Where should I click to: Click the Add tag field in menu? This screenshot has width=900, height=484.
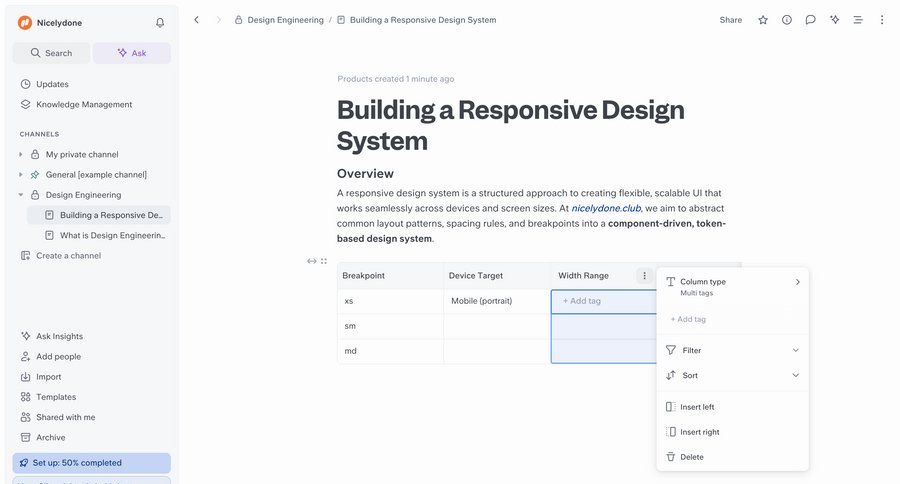pyautogui.click(x=689, y=319)
